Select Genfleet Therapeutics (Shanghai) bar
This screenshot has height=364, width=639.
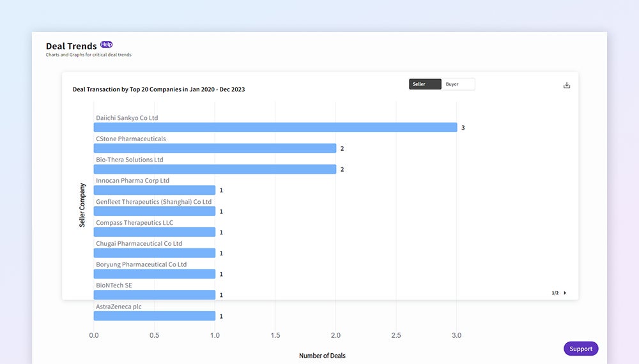(154, 211)
